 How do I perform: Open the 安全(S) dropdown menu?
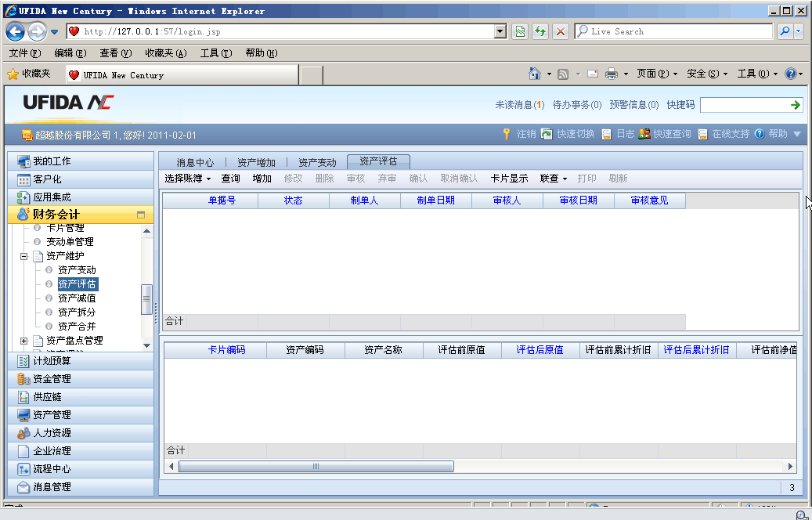pos(707,74)
